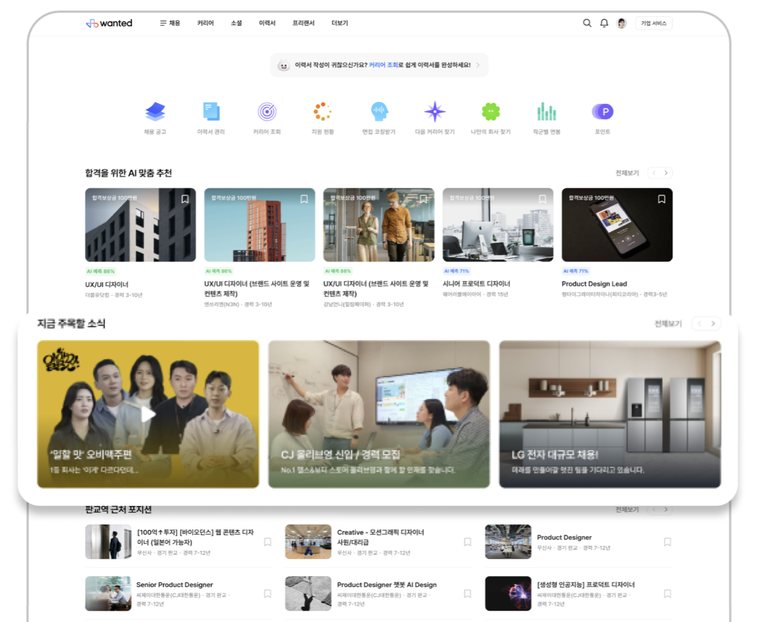
Task: Open the orange dotted circle 지원 현황 icon
Action: (322, 112)
